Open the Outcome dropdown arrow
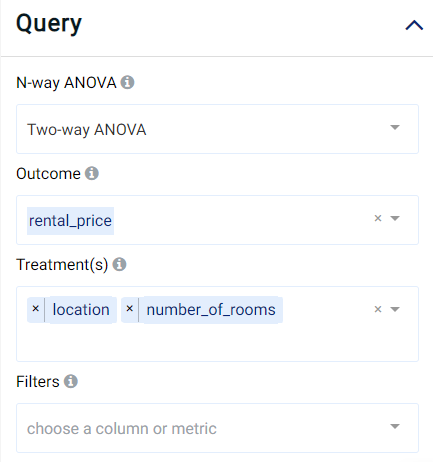The width and height of the screenshot is (433, 462). [x=395, y=218]
